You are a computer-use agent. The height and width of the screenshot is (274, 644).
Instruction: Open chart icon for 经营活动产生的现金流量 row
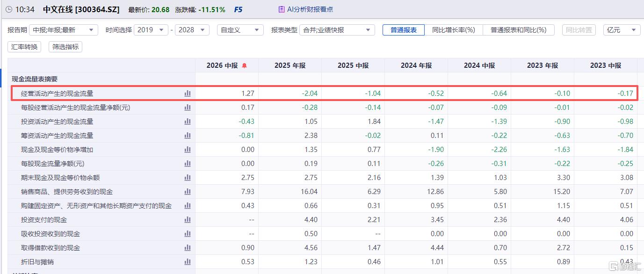188,94
